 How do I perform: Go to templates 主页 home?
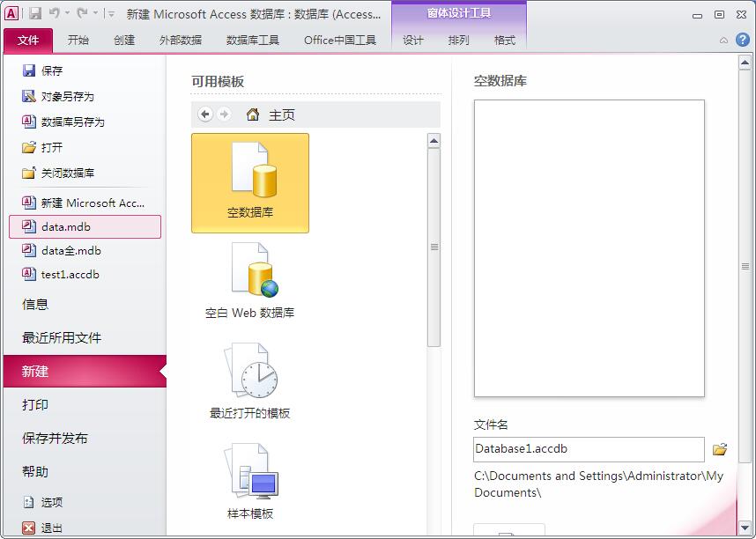pyautogui.click(x=271, y=114)
